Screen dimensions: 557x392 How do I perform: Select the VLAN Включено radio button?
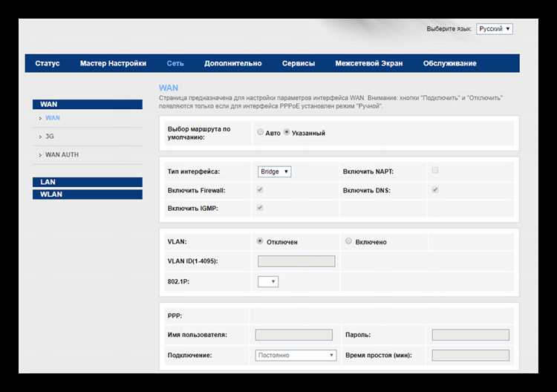pos(348,241)
